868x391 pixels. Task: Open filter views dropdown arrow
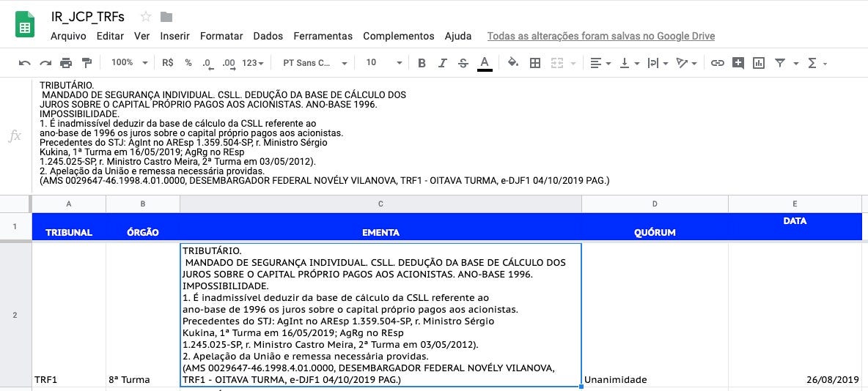(x=796, y=64)
